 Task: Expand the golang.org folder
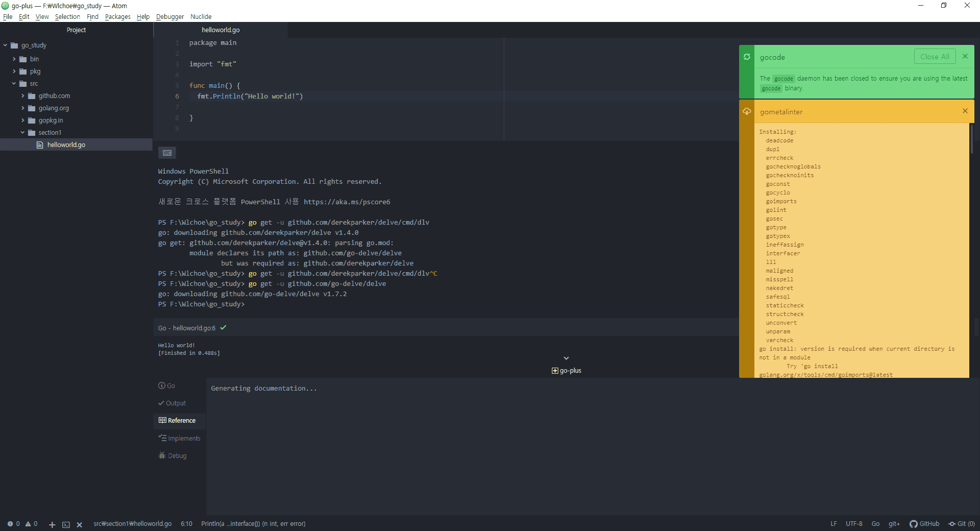click(22, 108)
